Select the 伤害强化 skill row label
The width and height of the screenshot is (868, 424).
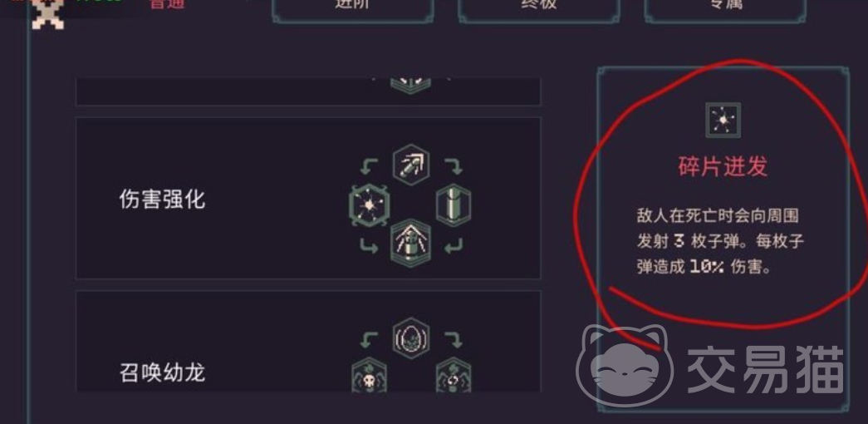(162, 199)
